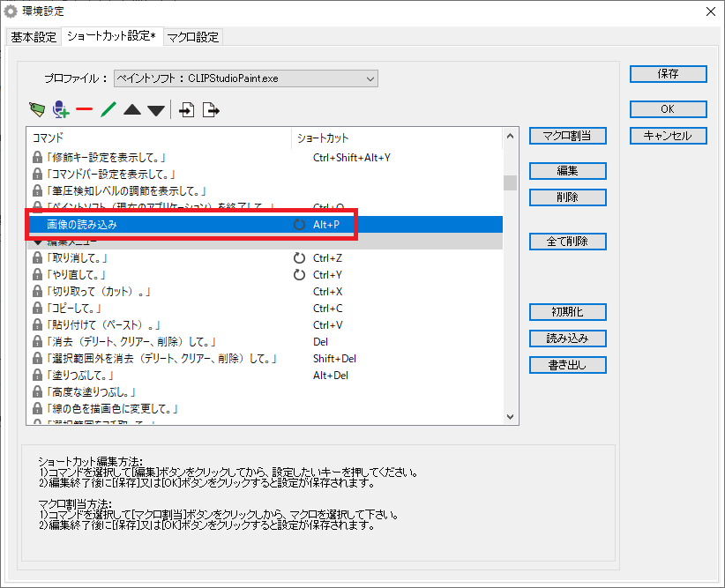Click the scrollbar down arrow in command list

pos(510,417)
